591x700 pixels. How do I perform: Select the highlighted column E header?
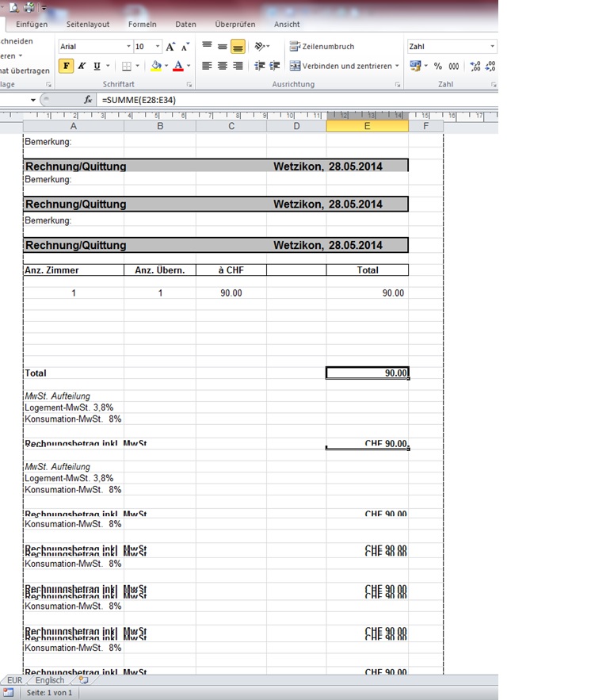coord(367,126)
